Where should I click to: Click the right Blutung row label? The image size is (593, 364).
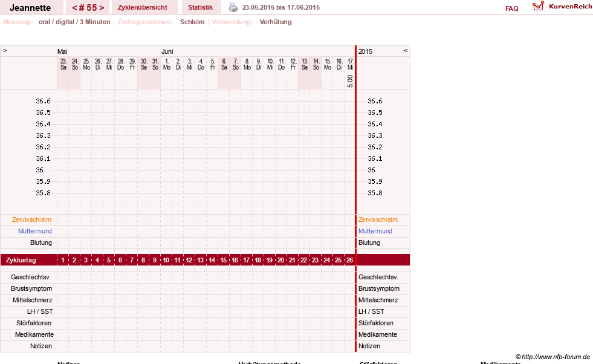coord(369,242)
